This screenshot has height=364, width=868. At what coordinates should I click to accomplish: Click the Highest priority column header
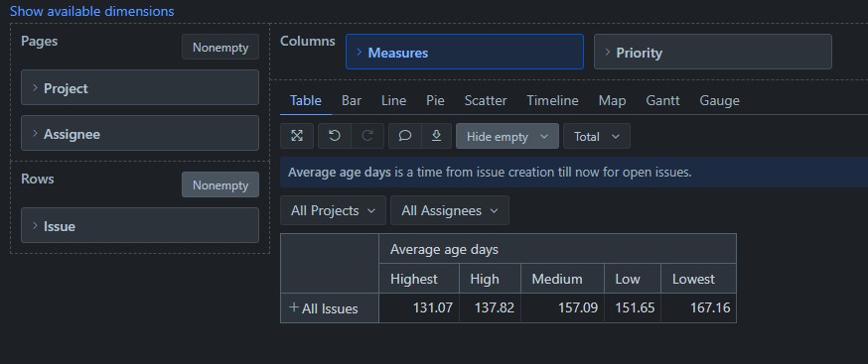419,279
